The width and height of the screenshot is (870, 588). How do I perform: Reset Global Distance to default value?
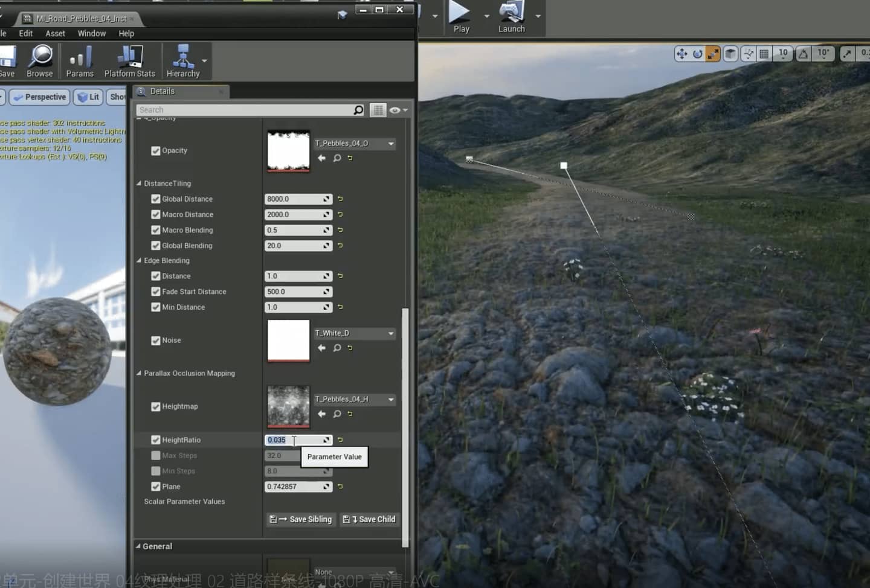[x=340, y=199]
